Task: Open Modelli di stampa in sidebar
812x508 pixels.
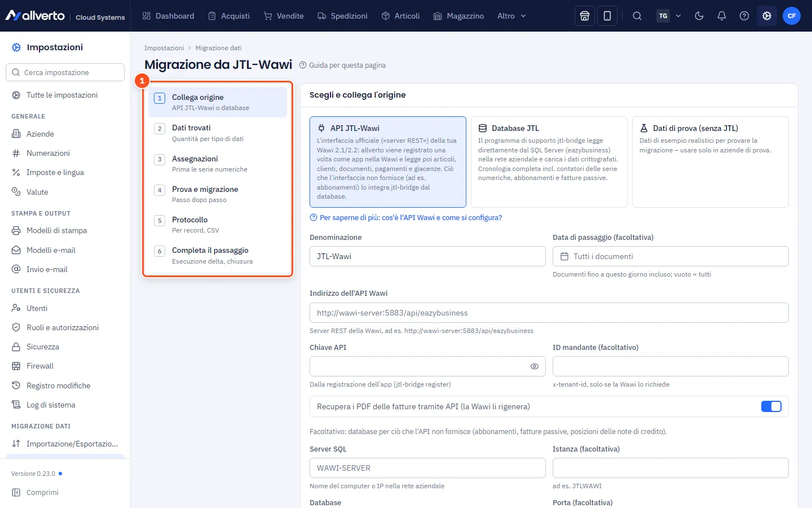Action: (x=65, y=230)
